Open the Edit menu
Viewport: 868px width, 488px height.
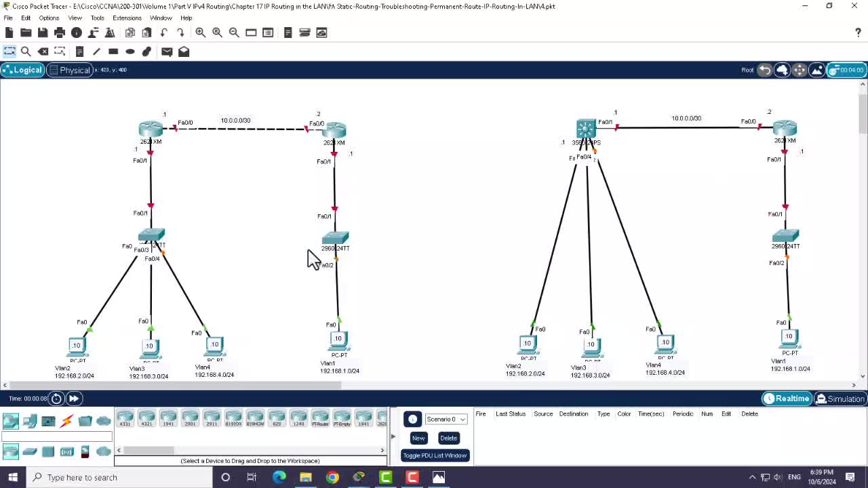[x=26, y=18]
